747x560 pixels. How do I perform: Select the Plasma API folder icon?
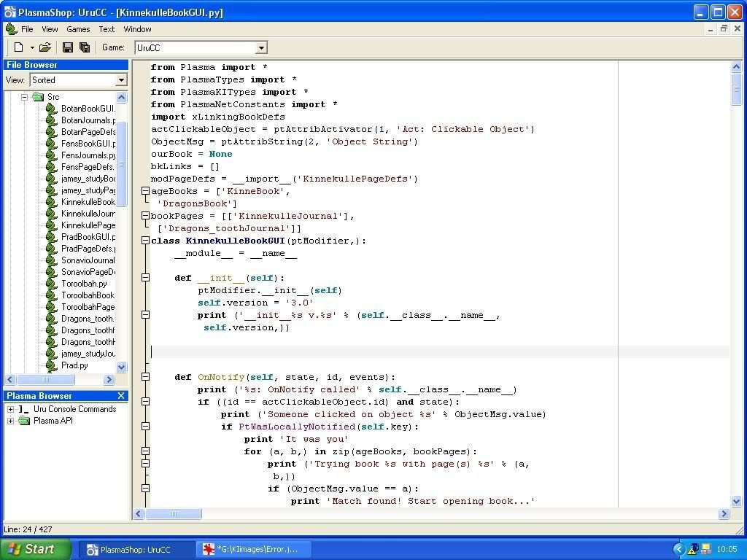24,421
